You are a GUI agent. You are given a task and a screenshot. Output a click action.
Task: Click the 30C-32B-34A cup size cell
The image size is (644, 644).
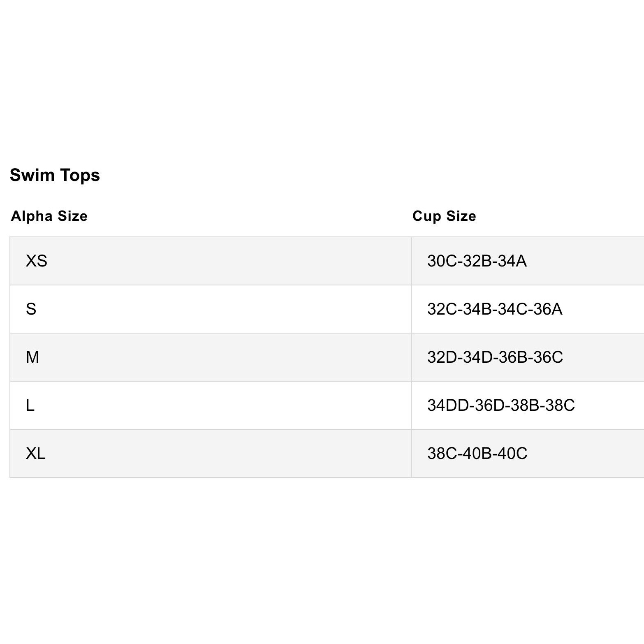click(527, 261)
